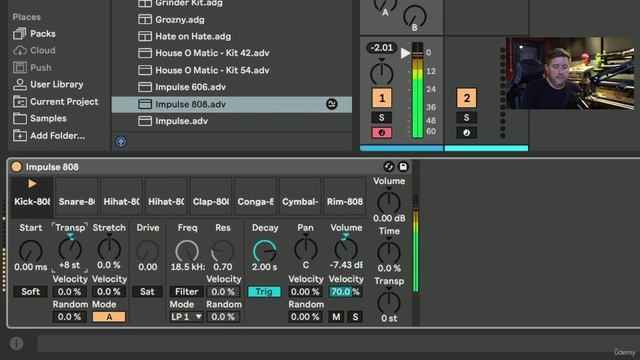Play the Kick-808 slot preview arrow
Image resolution: width=640 pixels, height=360 pixels.
click(32, 184)
